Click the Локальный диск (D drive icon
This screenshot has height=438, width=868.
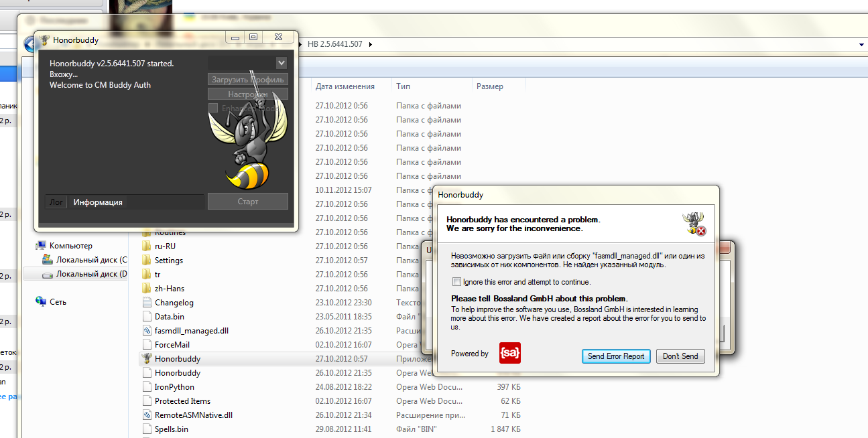pos(48,274)
